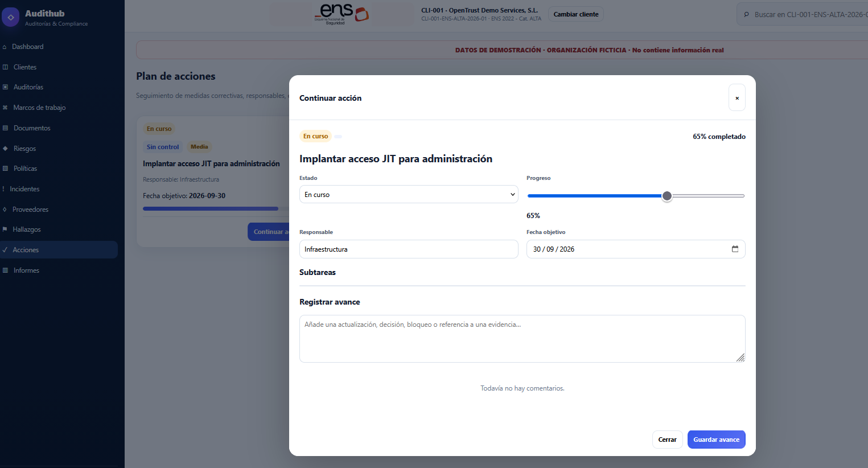Click the Auditorías sidebar icon
Image resolution: width=868 pixels, height=468 pixels.
coord(5,87)
